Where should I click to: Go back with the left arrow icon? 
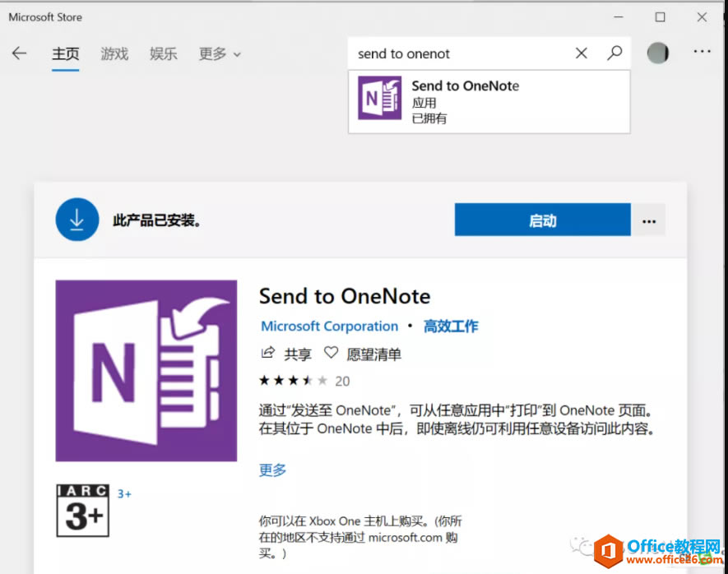[x=19, y=53]
